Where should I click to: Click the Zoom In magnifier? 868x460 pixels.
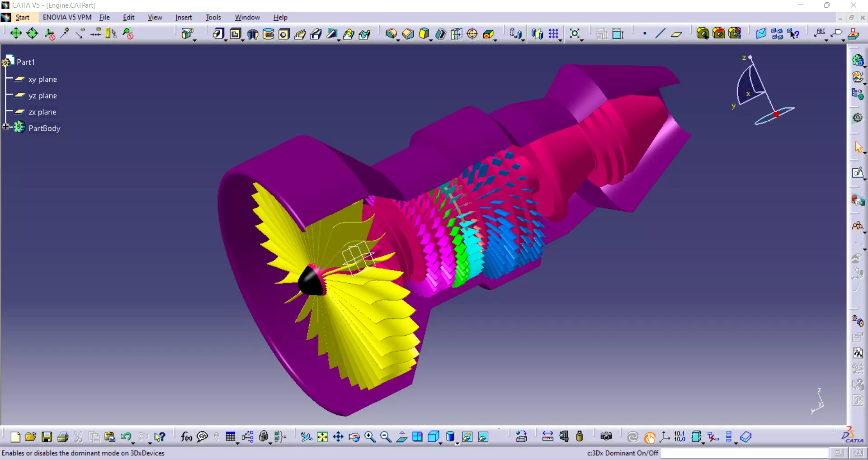(x=370, y=436)
